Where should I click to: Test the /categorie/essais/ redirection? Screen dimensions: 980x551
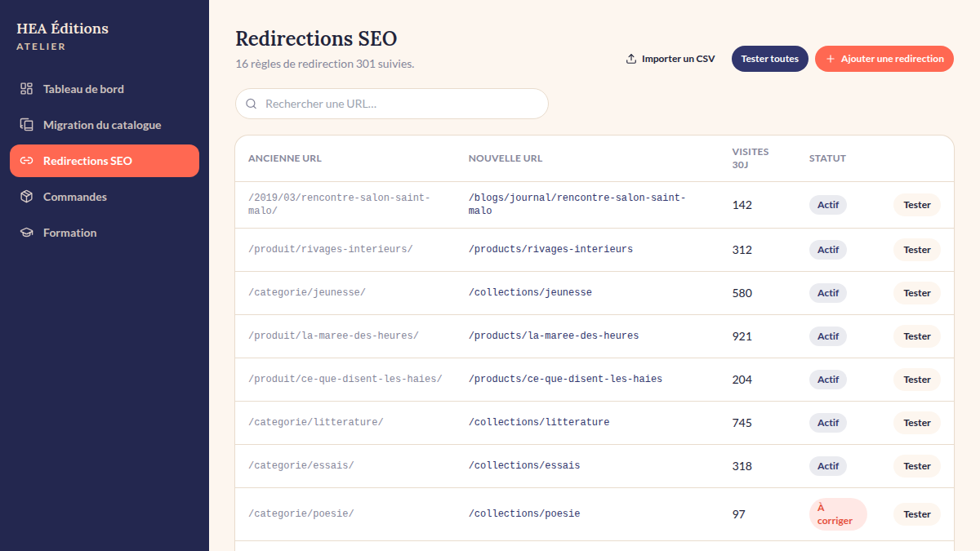(917, 466)
